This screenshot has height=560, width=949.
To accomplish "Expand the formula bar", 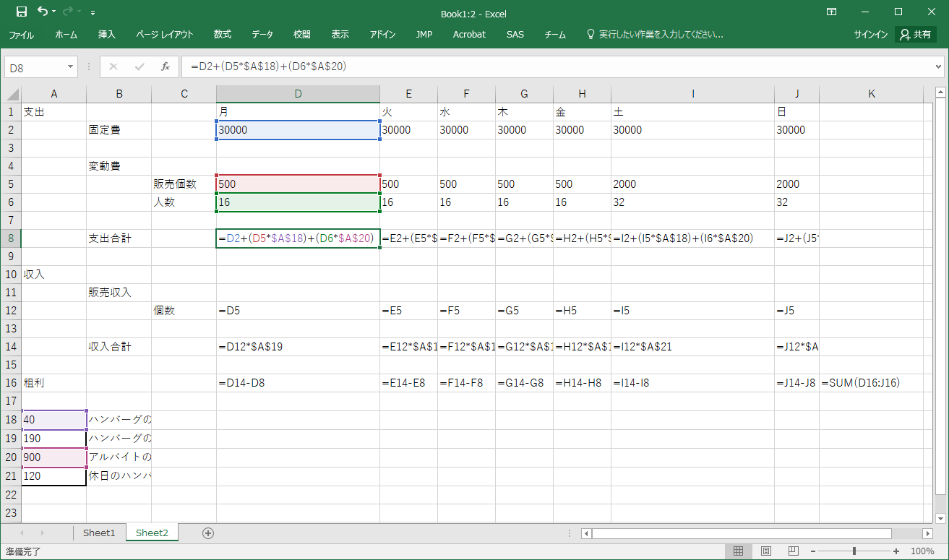I will [x=938, y=67].
